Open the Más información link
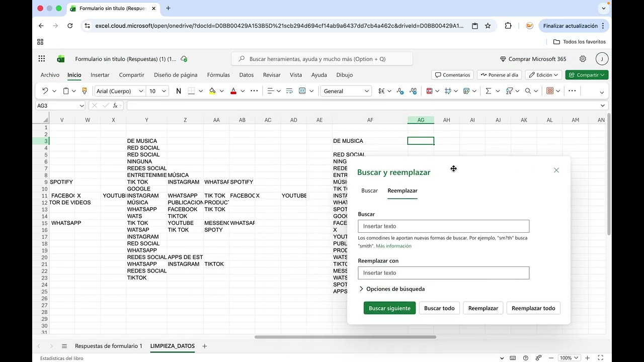This screenshot has width=644, height=362. 393,246
